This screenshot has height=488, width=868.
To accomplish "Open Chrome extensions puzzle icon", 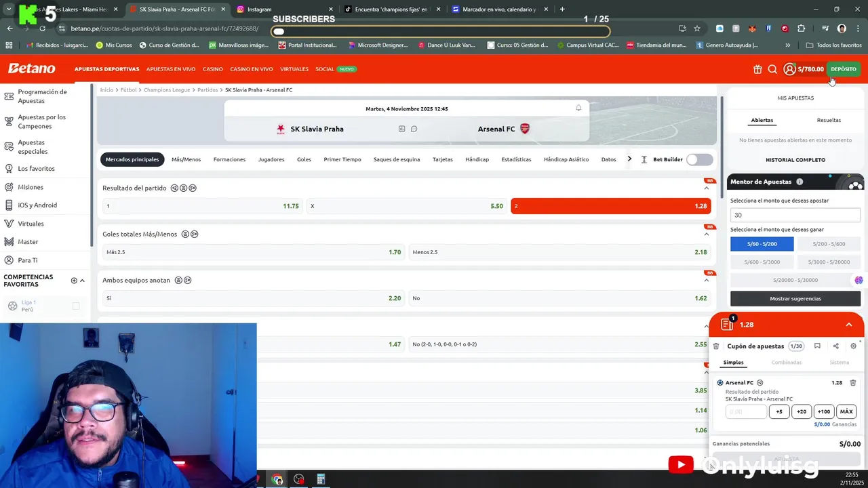I will point(802,28).
